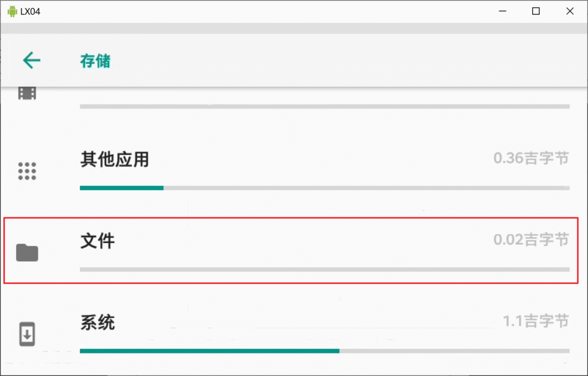Open the 文件 storage entry
The height and width of the screenshot is (376, 588).
point(291,250)
